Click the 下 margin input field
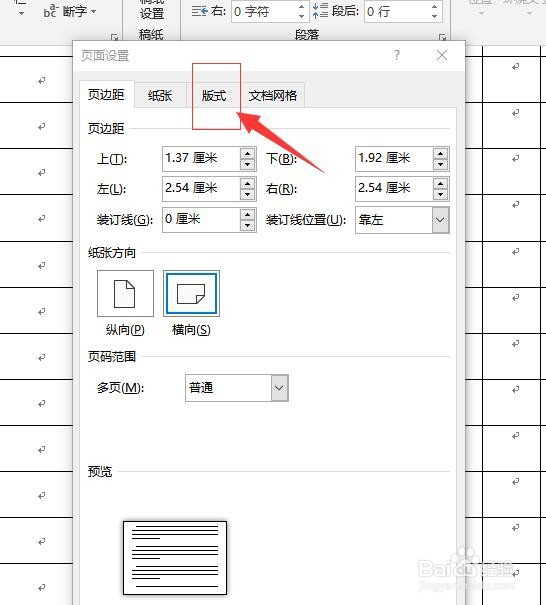The width and height of the screenshot is (546, 605). 394,159
